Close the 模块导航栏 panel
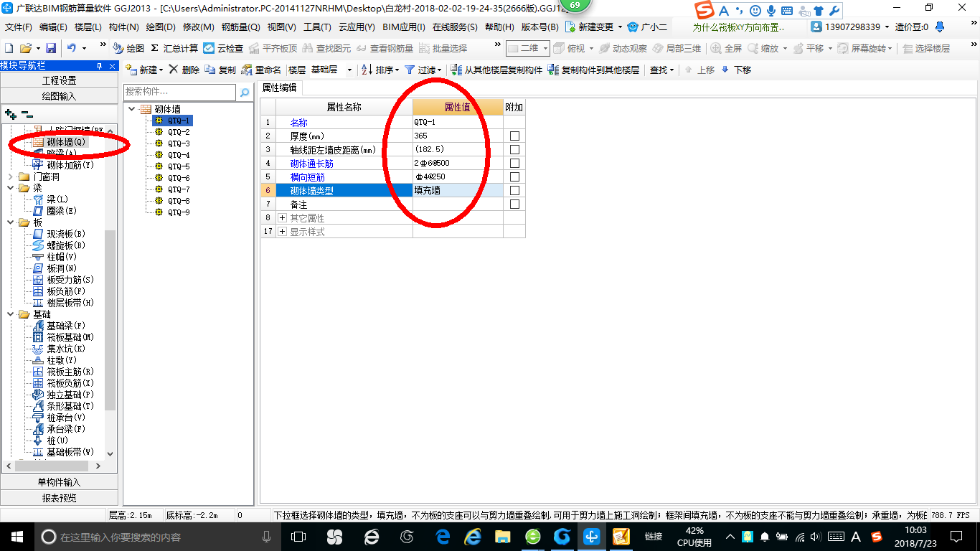The height and width of the screenshot is (551, 980). (x=112, y=66)
